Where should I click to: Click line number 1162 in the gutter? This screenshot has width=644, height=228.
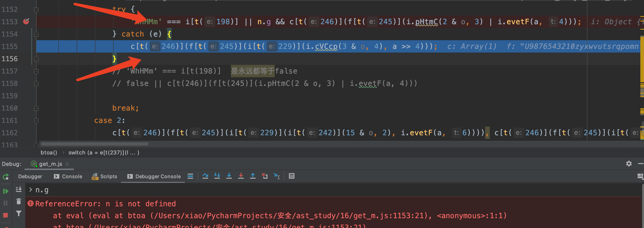(10, 133)
